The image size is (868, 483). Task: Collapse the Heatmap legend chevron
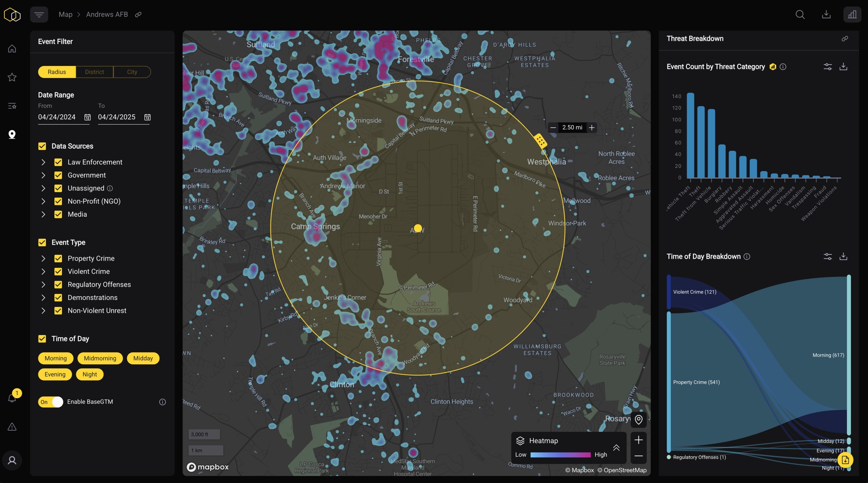(616, 448)
